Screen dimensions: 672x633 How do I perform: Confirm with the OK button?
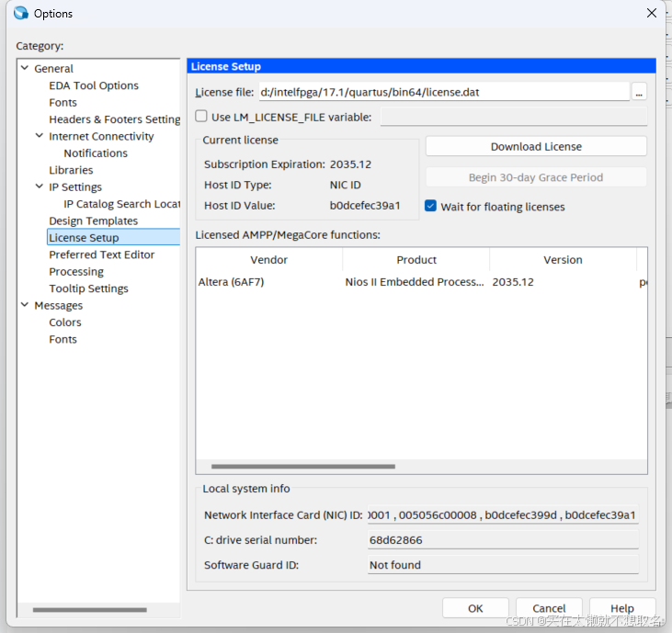pos(475,608)
